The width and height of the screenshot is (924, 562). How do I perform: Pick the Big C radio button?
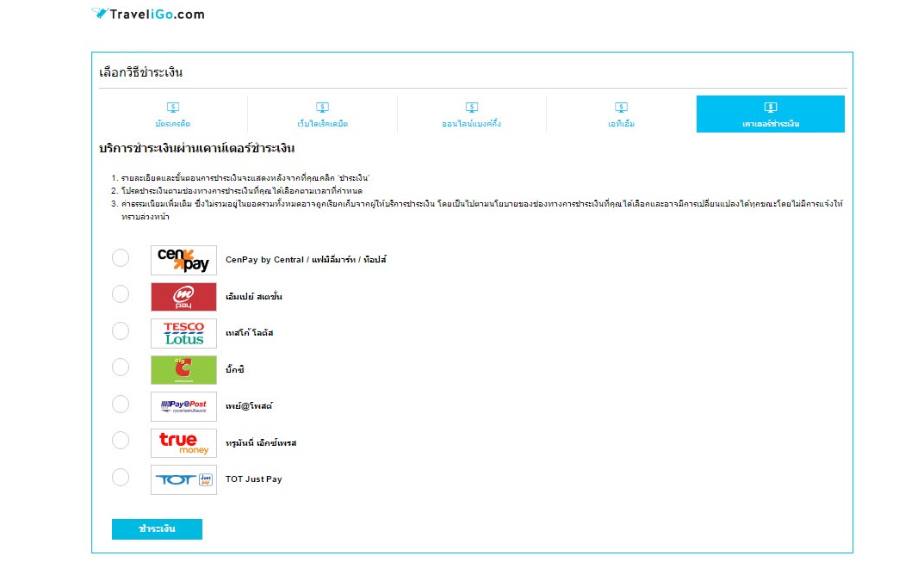click(x=121, y=367)
